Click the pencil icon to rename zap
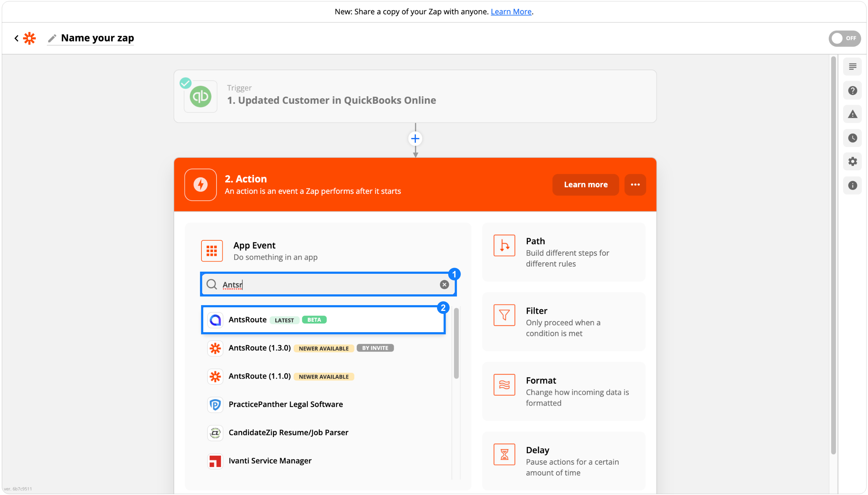 coord(52,38)
